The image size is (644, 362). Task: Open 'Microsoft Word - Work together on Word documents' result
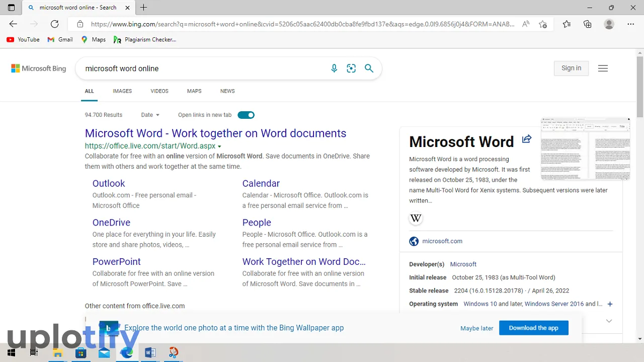click(x=215, y=133)
